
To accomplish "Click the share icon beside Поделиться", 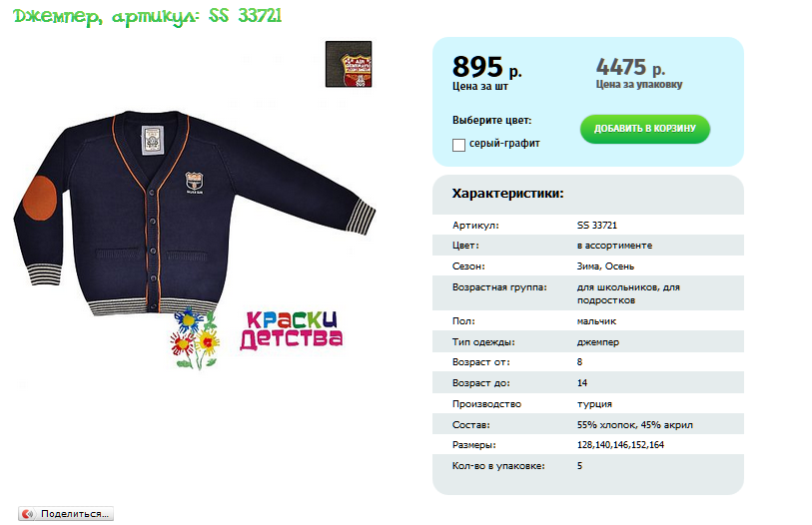I will click(x=27, y=514).
